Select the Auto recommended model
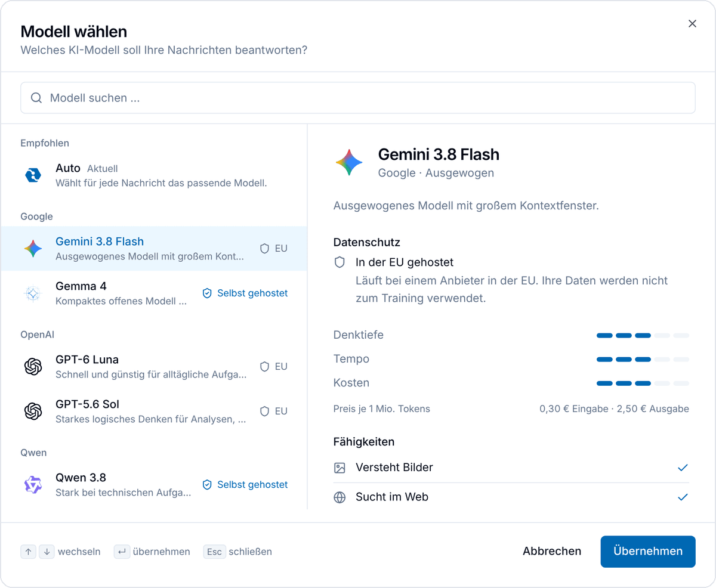The image size is (716, 588). click(x=154, y=175)
